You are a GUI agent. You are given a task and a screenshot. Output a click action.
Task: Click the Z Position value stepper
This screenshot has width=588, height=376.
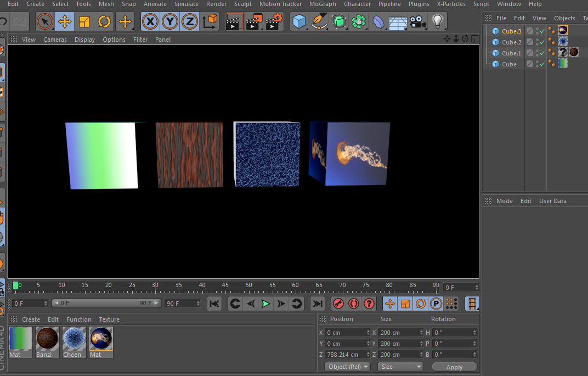[368, 355]
